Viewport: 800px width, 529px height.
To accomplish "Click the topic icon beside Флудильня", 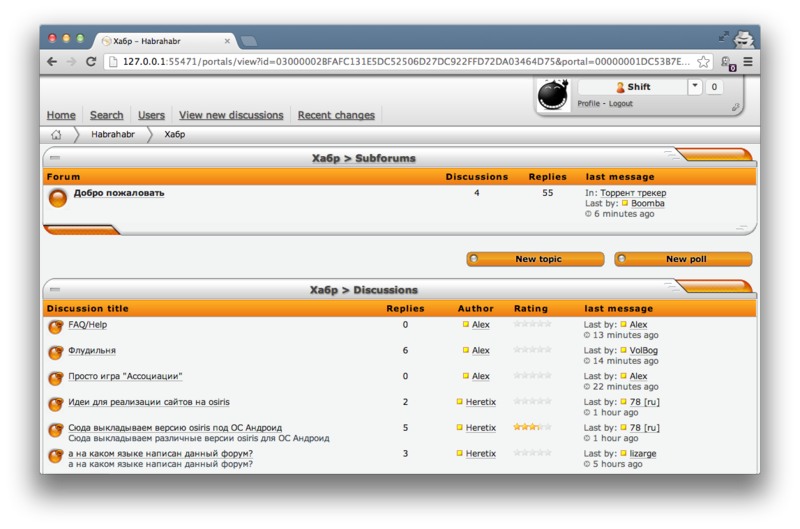I will [56, 352].
